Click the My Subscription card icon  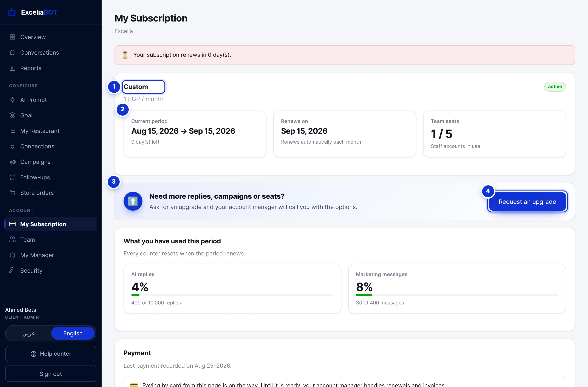12,224
